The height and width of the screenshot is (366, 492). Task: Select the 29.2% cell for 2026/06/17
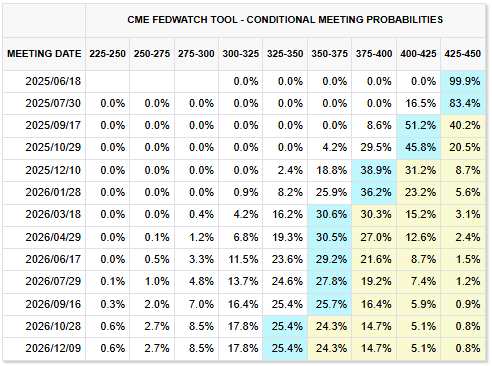(x=329, y=259)
